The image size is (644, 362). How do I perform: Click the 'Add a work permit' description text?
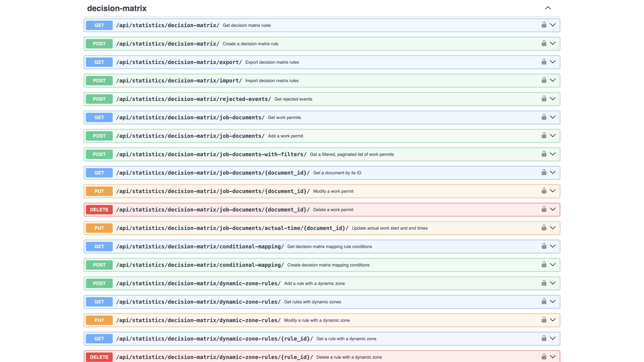[285, 136]
